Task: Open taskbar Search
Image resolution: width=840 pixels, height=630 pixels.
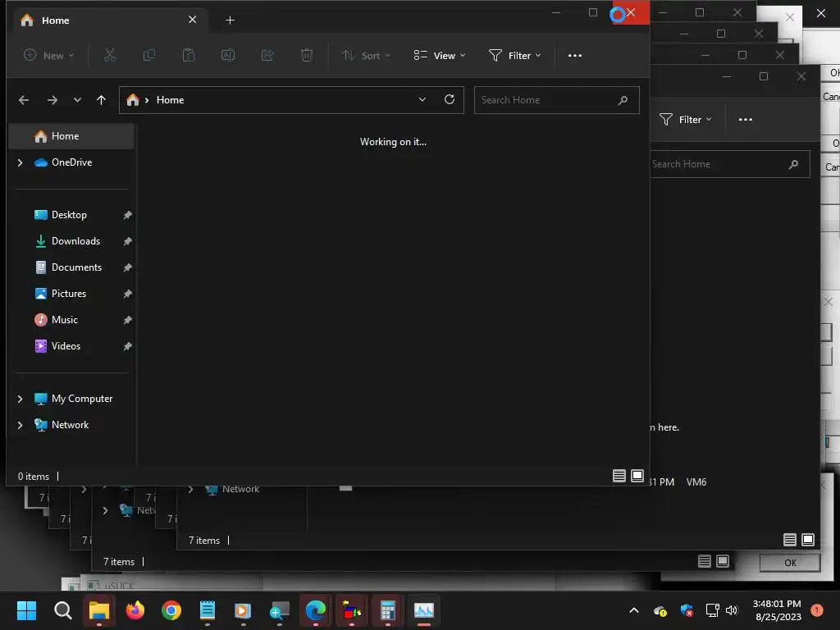Action: [x=62, y=610]
